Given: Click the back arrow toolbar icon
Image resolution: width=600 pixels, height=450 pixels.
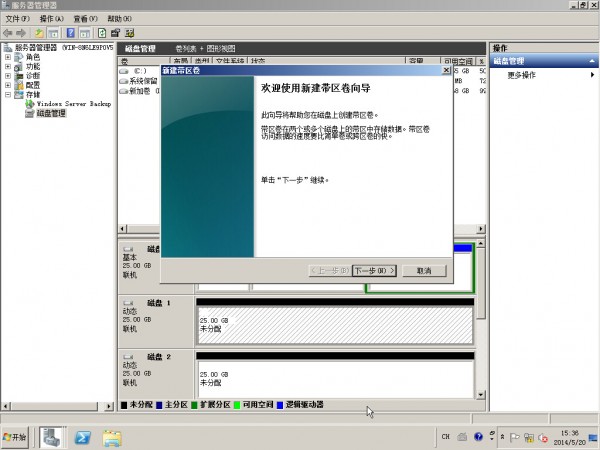Looking at the screenshot, I should (9, 32).
